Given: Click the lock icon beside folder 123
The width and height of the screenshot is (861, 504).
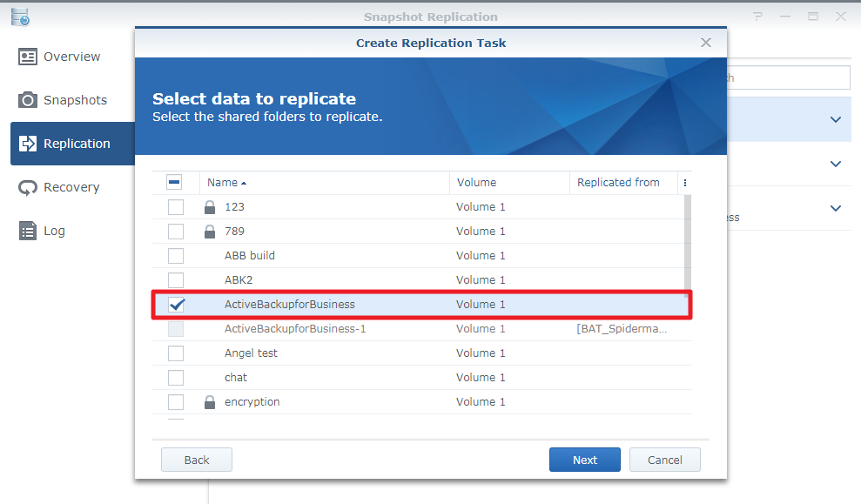Looking at the screenshot, I should 209,207.
